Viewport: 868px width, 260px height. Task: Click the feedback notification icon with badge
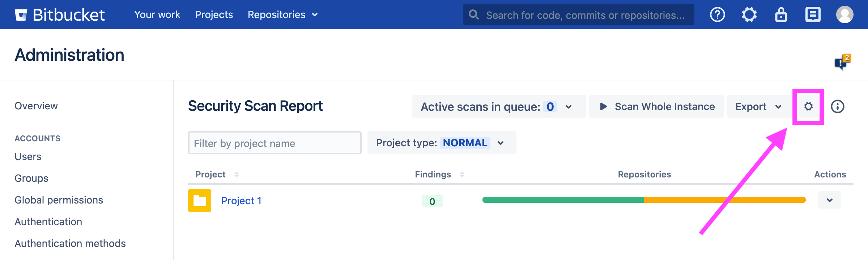(842, 63)
